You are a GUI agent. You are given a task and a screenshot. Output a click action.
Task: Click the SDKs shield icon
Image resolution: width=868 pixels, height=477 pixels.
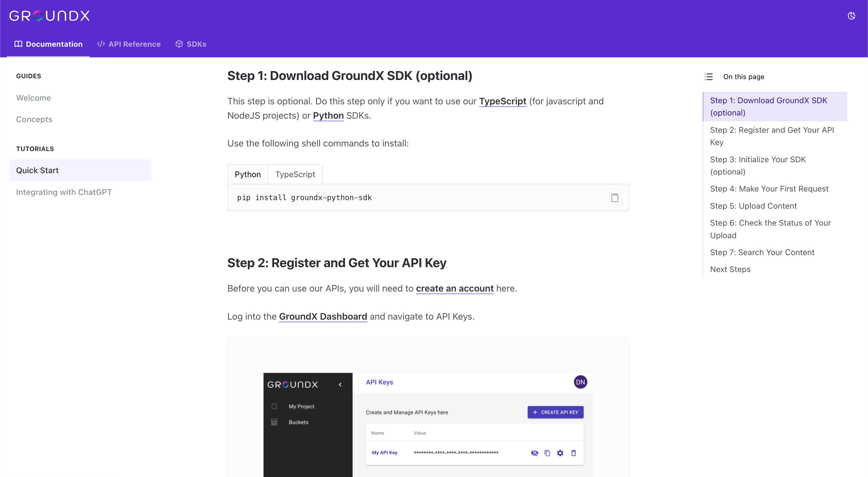click(179, 44)
